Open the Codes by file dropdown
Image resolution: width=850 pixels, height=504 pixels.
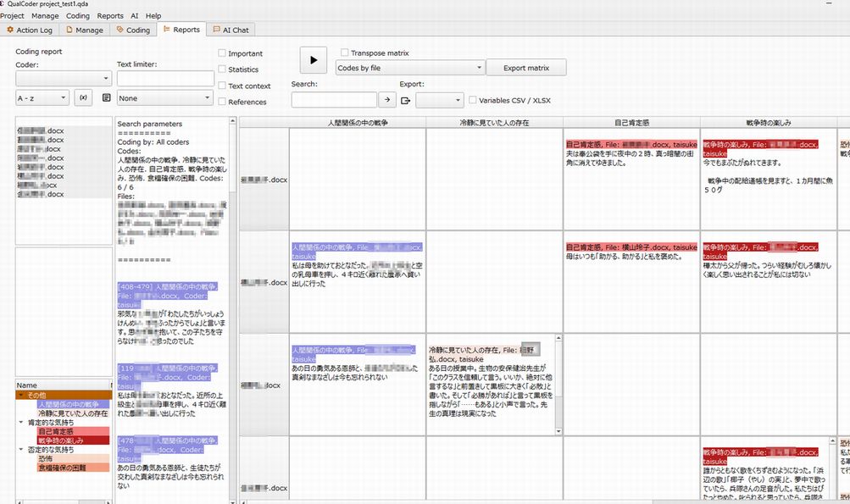[x=410, y=68]
